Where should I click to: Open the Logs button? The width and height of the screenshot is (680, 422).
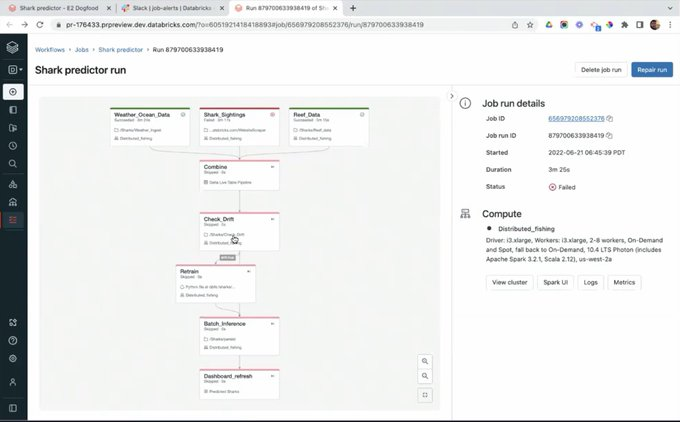point(590,282)
